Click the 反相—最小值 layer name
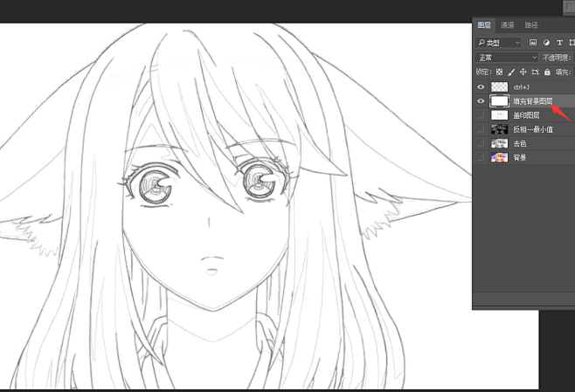 click(x=533, y=129)
